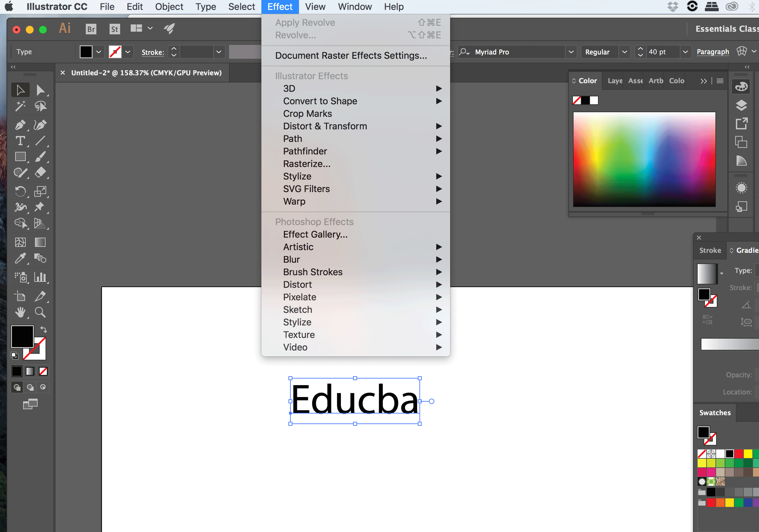Viewport: 759px width, 532px height.
Task: Open the Myriad Pro font dropdown
Action: pos(571,52)
